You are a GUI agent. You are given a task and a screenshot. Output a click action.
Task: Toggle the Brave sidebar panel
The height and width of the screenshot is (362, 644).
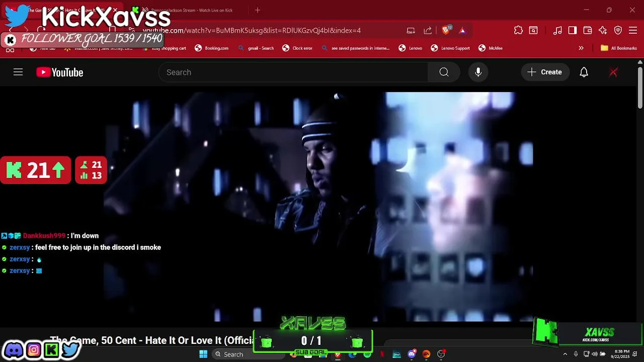tap(573, 31)
